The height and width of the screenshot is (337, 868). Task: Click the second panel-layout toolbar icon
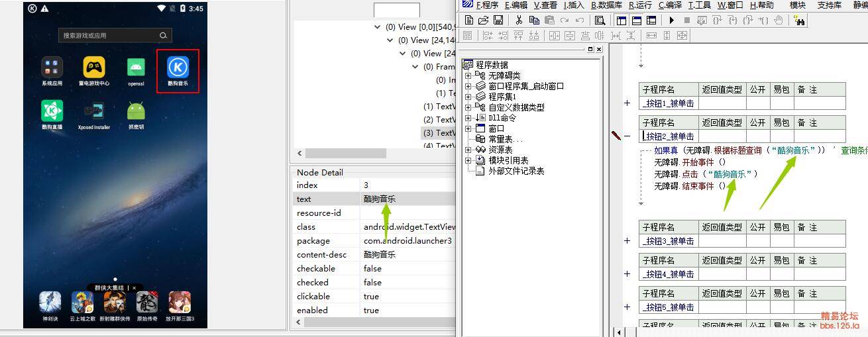point(636,21)
